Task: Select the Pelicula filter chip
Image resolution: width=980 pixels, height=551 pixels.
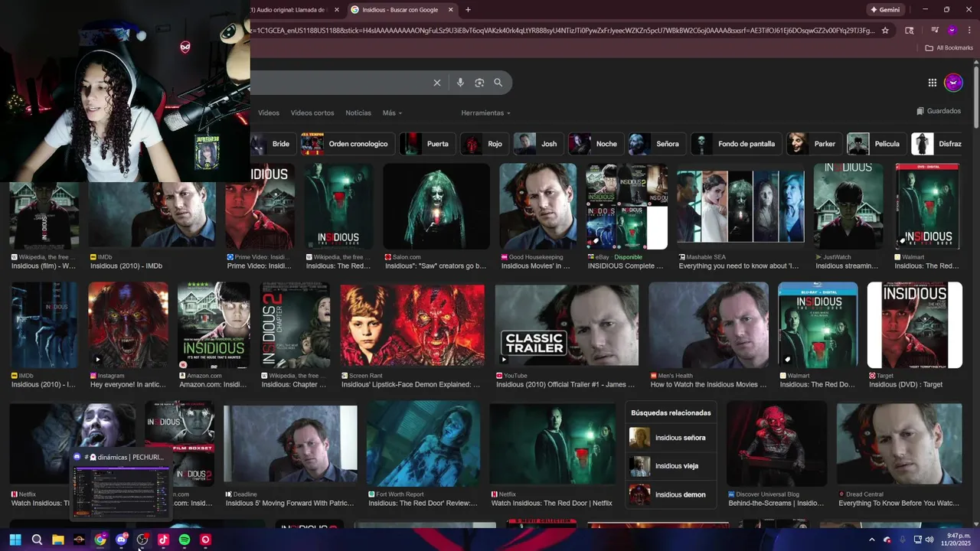Action: (876, 144)
